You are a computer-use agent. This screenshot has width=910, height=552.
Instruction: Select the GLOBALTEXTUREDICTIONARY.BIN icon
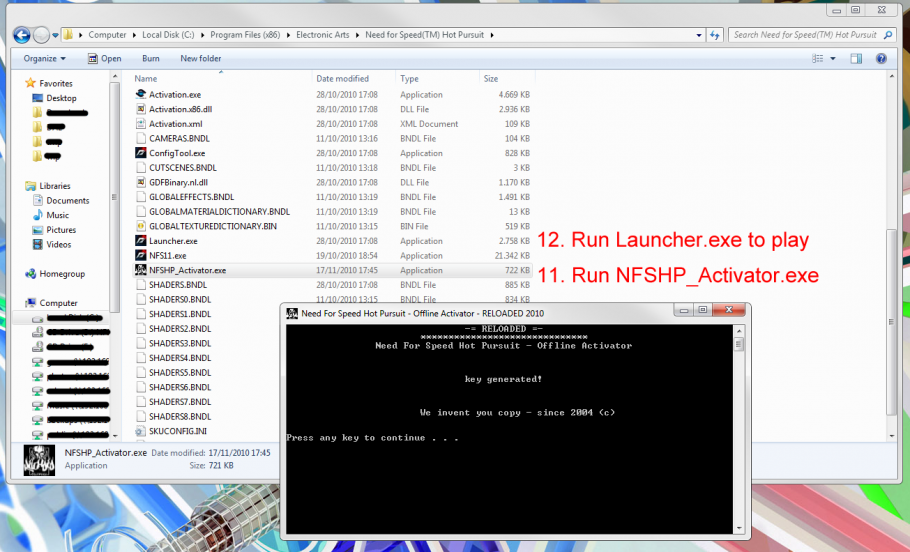(x=140, y=226)
